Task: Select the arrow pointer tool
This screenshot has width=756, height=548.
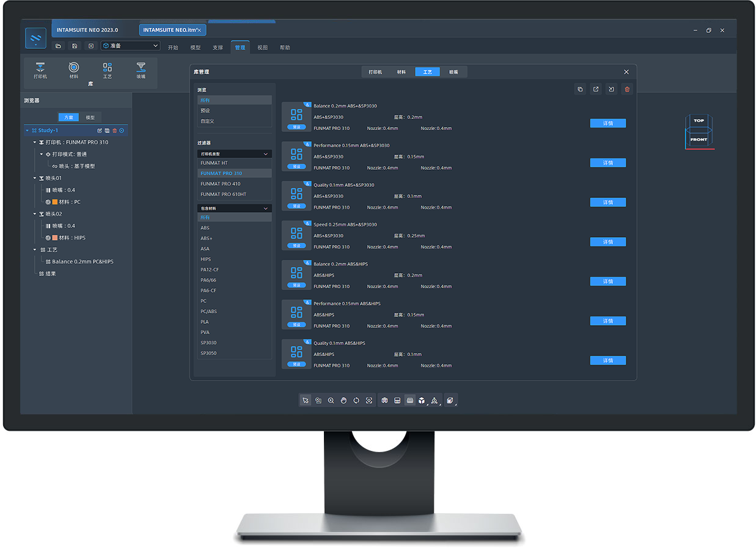Action: tap(306, 401)
